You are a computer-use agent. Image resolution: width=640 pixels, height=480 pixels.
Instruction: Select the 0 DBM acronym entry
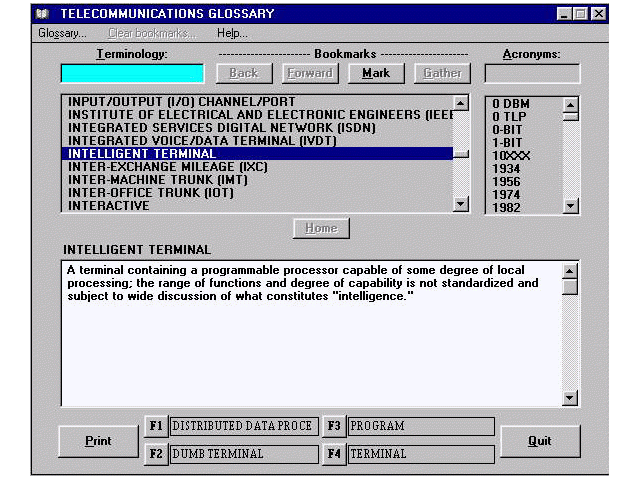(x=511, y=102)
